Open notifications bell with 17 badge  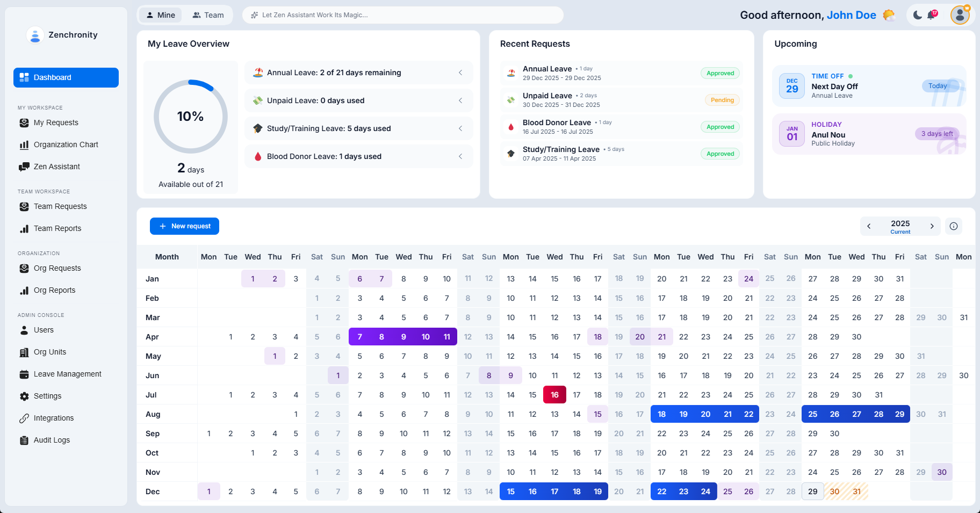pyautogui.click(x=932, y=15)
